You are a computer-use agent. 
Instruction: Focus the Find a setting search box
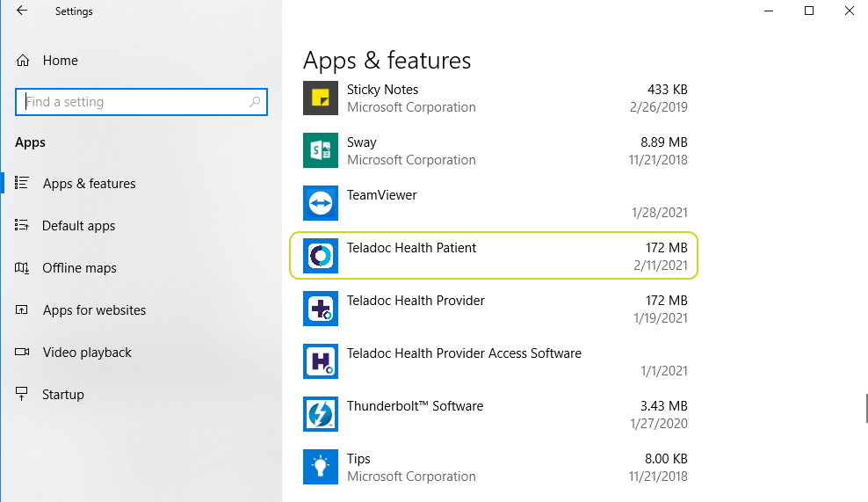[x=141, y=102]
